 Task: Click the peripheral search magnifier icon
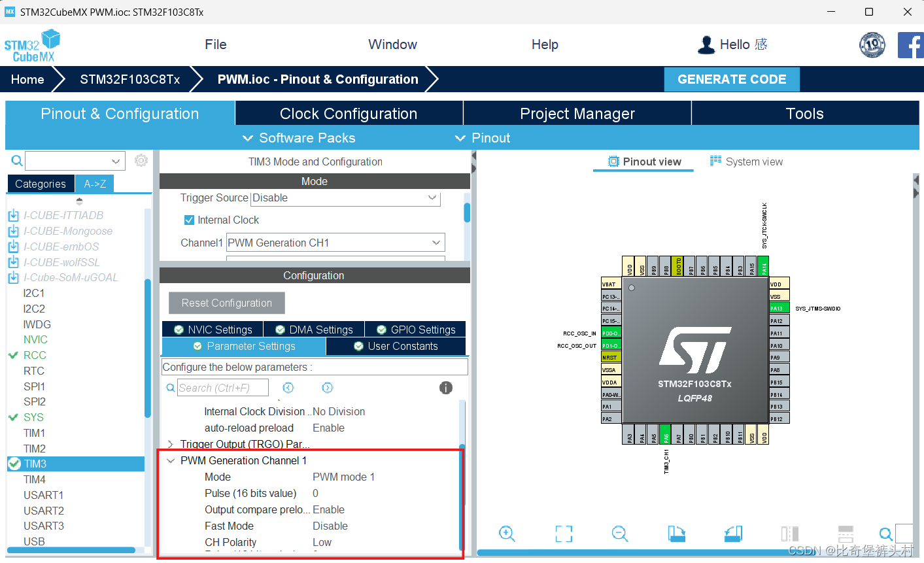pos(17,160)
